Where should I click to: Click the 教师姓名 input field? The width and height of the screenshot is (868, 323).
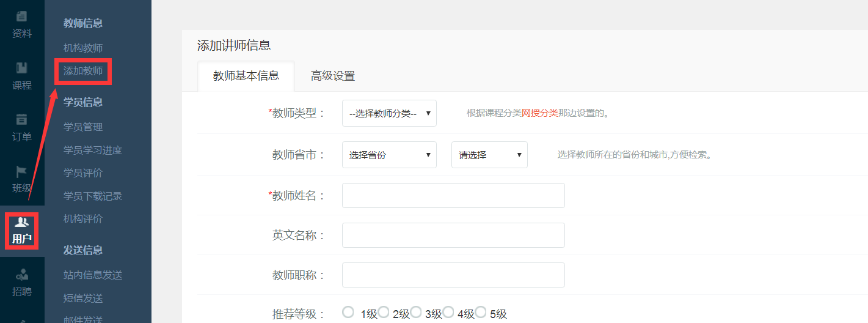coord(453,195)
